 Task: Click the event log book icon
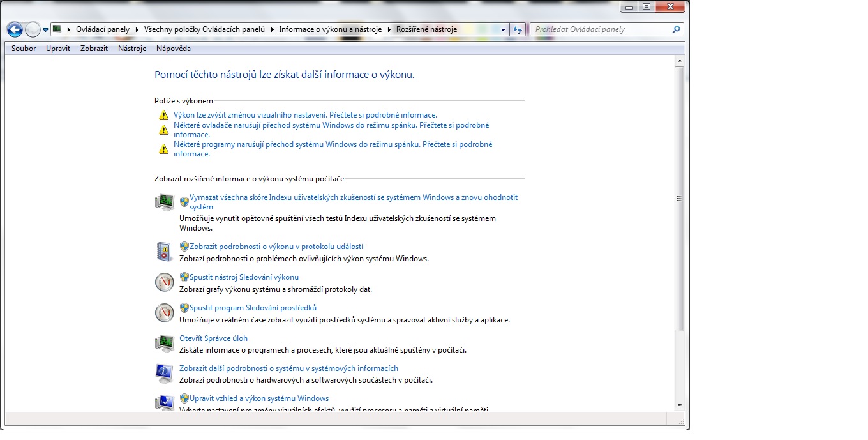(165, 252)
